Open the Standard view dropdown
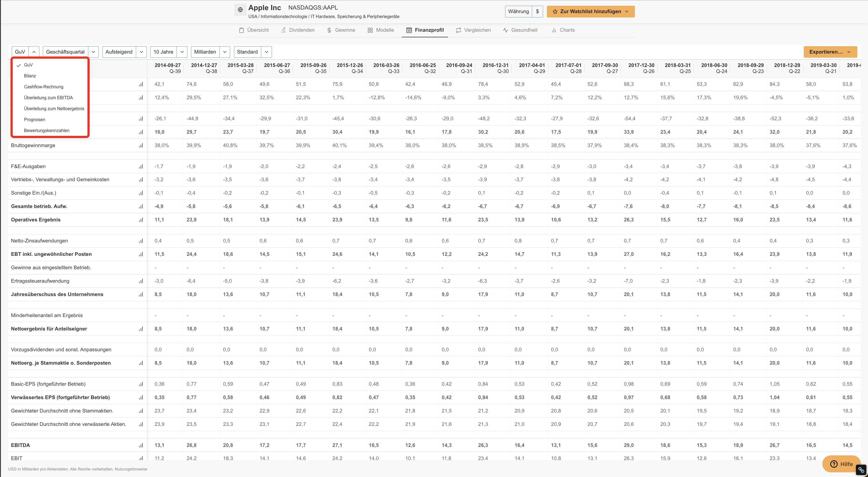The image size is (868, 477). pos(253,52)
